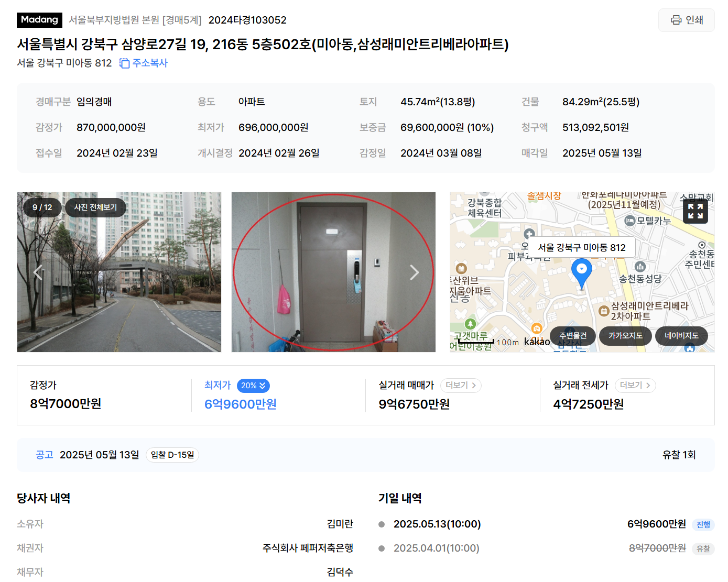Open 네이버지도 map

681,336
